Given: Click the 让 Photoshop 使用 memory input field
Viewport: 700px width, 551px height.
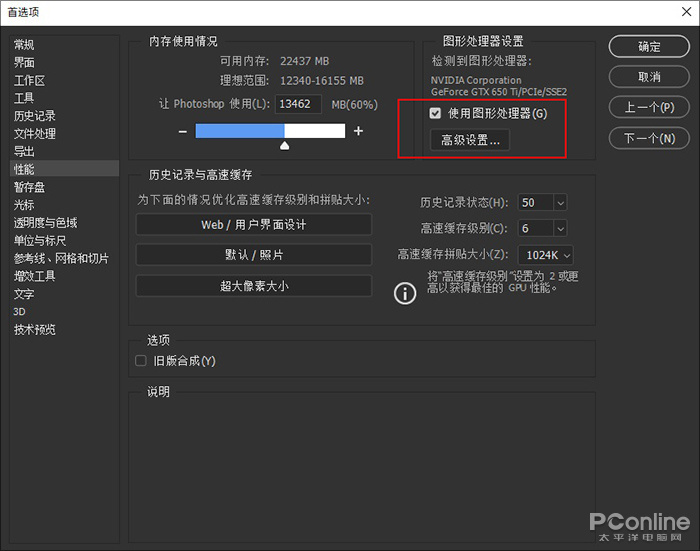Looking at the screenshot, I should [x=298, y=104].
